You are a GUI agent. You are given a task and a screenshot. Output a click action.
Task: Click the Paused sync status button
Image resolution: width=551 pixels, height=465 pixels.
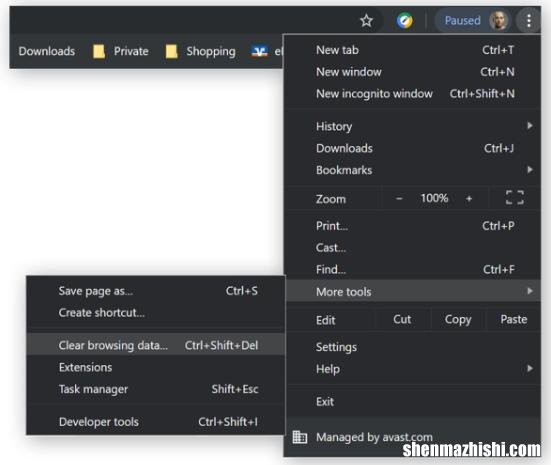(x=462, y=21)
